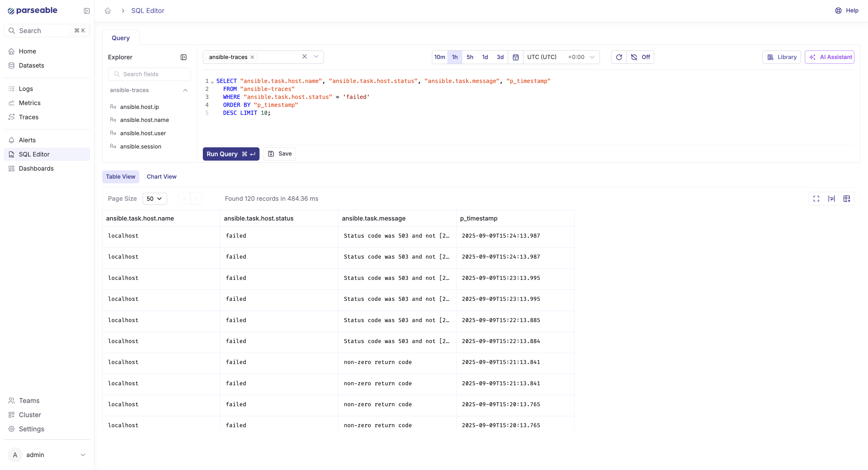Image resolution: width=868 pixels, height=470 pixels.
Task: Open Teams page
Action: click(x=47, y=401)
